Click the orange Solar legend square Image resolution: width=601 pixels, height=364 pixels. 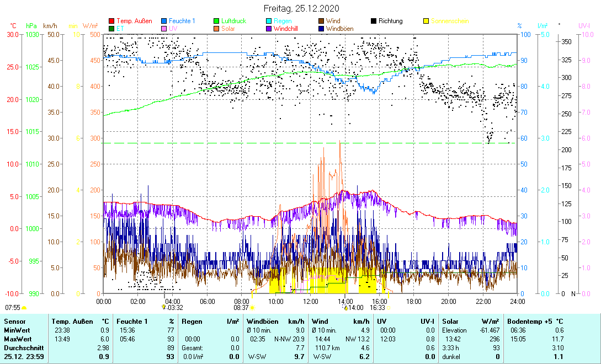217,29
